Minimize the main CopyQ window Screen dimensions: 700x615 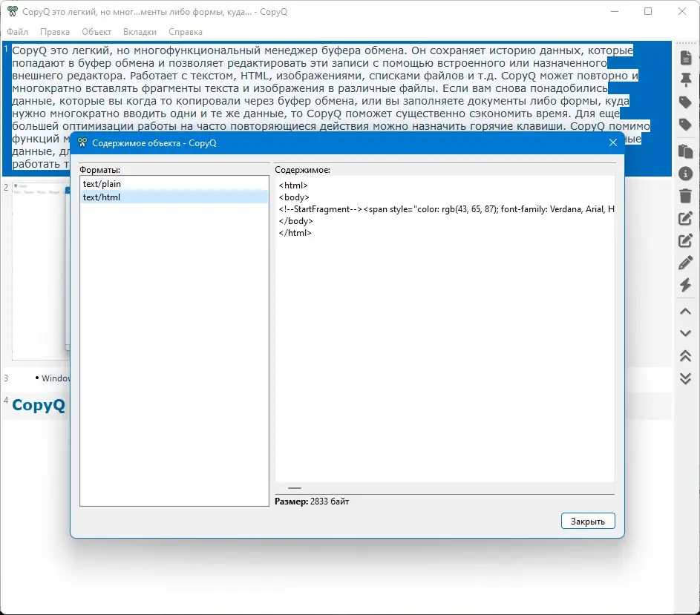615,11
